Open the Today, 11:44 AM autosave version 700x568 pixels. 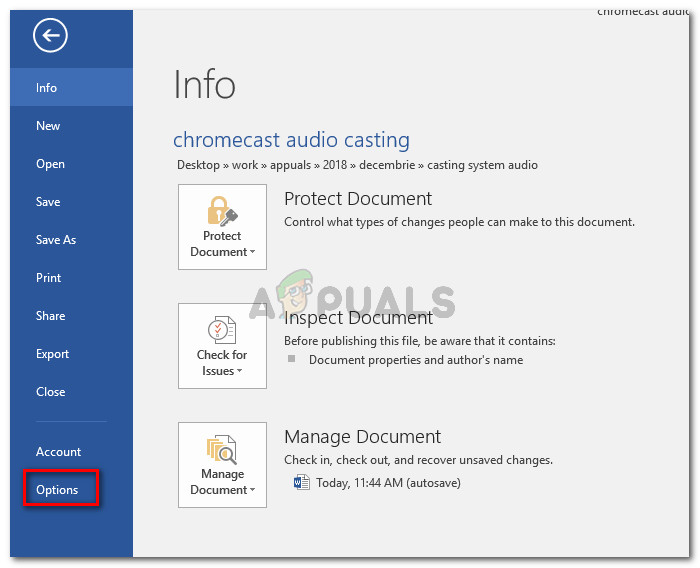point(388,483)
